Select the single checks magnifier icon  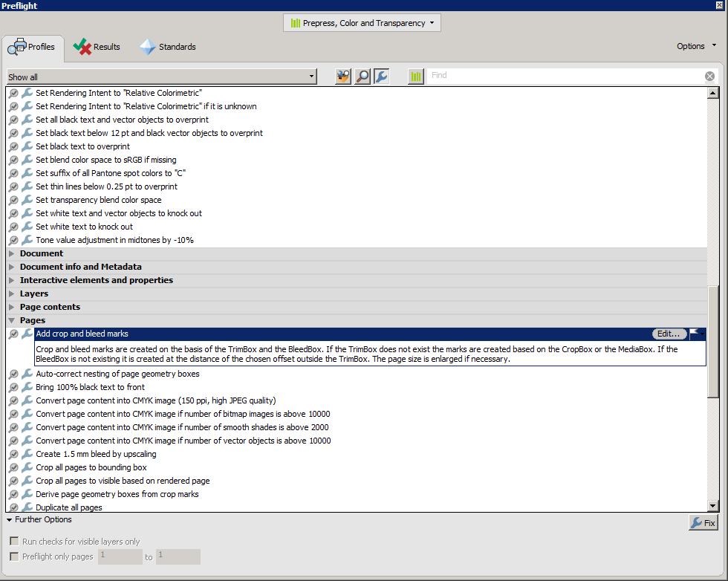coord(363,77)
